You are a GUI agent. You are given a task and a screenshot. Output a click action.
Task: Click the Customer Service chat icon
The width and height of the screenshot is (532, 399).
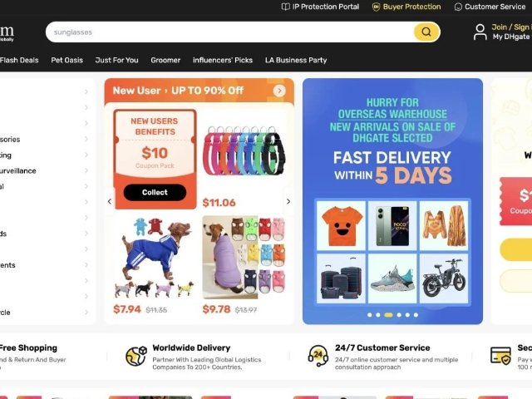(458, 7)
